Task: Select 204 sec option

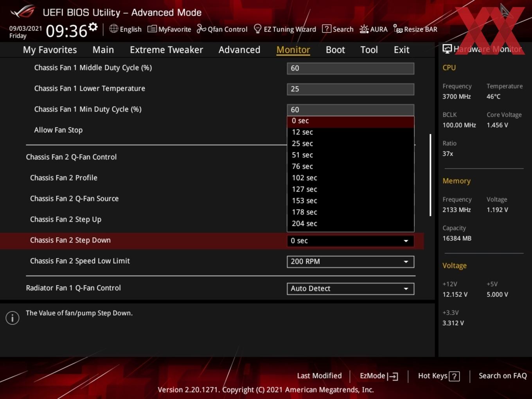Action: [350, 223]
